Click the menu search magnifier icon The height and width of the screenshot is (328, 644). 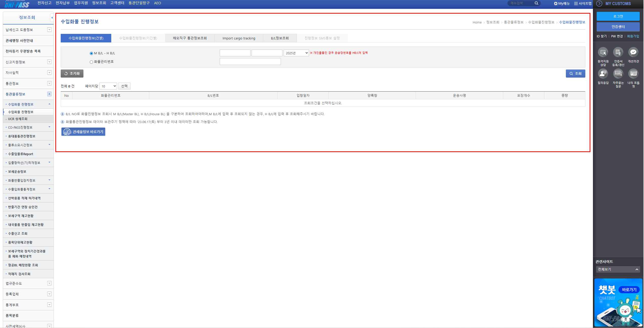coord(536,3)
